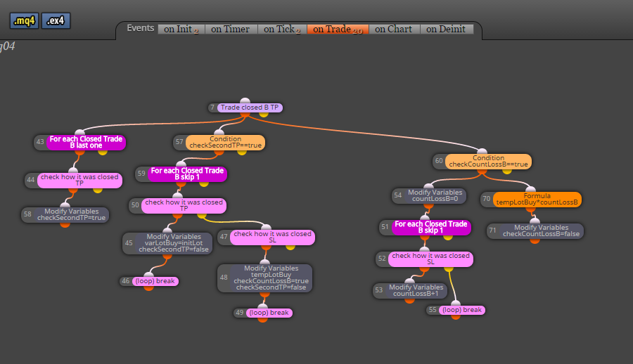The width and height of the screenshot is (633, 364).
Task: Click block number 60 label
Action: [439, 161]
